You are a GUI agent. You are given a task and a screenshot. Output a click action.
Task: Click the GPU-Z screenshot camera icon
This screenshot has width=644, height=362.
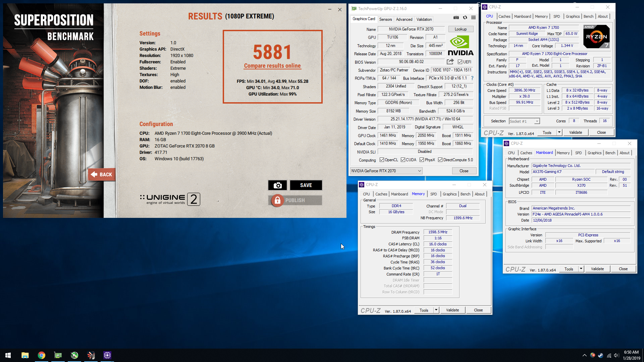point(456,18)
